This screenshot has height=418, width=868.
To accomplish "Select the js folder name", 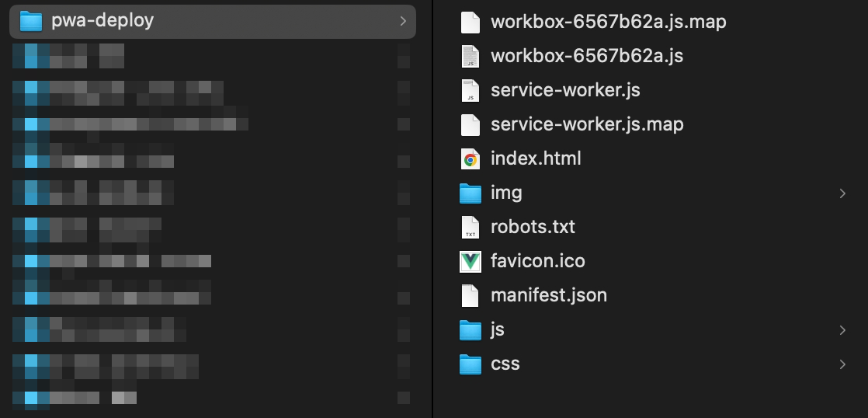I will [x=498, y=330].
